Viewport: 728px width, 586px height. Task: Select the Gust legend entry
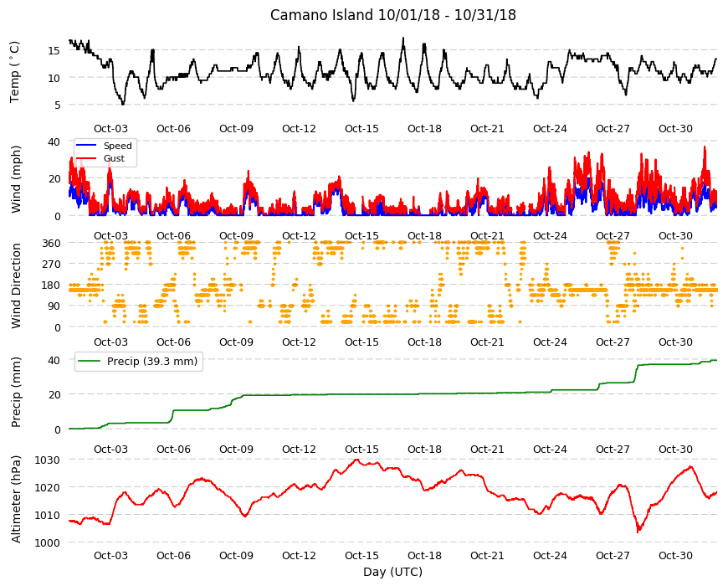[100, 158]
